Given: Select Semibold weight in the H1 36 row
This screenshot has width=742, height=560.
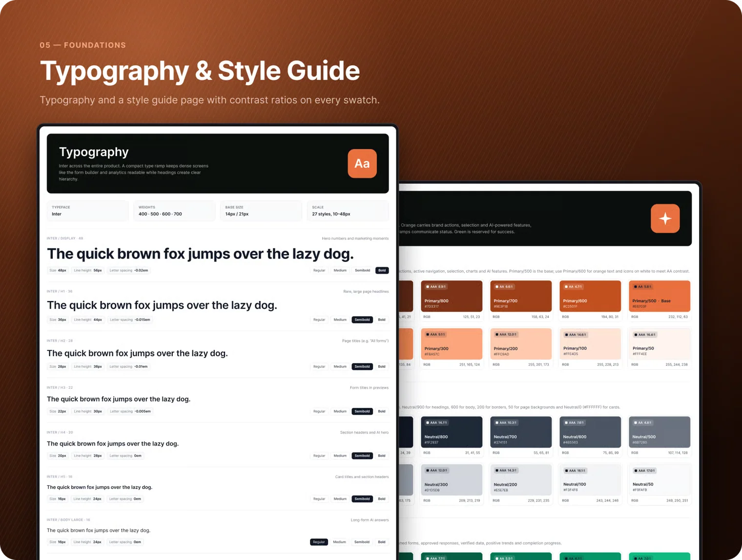Looking at the screenshot, I should 362,320.
